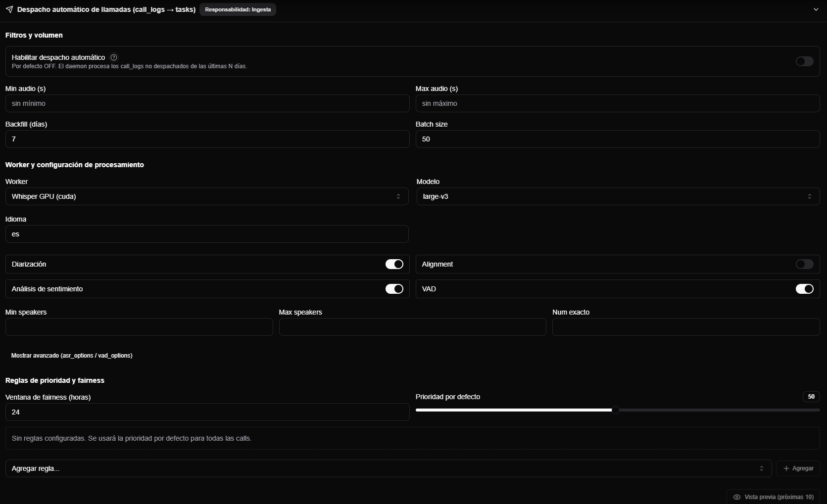Screen dimensions: 827x504
Task: Click Mostrar avanzado (asr_options / vad_options)
Action: (72, 356)
